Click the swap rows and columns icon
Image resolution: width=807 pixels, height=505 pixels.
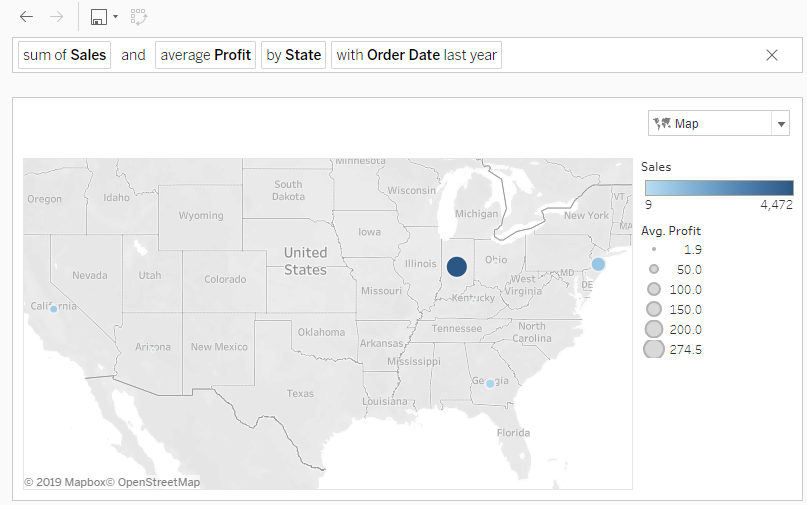(x=139, y=17)
